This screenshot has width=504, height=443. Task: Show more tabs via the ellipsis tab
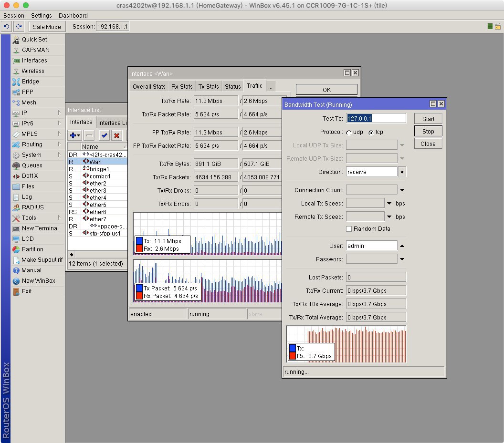(270, 86)
